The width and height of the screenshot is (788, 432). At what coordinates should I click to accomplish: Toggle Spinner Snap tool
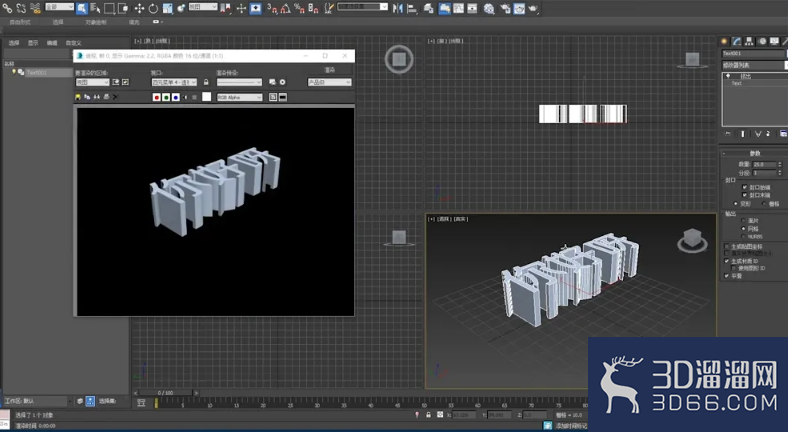pos(313,8)
